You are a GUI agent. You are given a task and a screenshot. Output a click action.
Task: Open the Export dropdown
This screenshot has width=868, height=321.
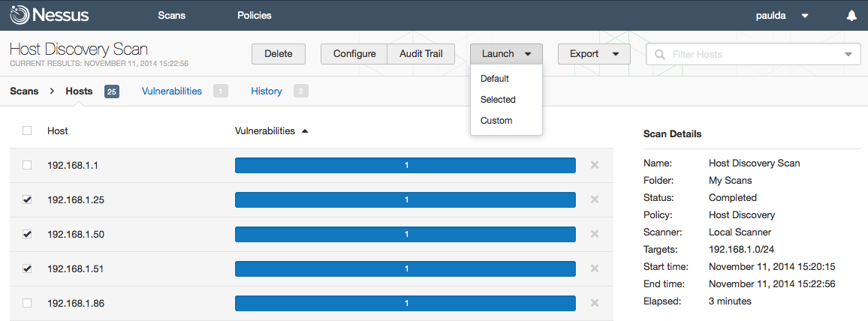pyautogui.click(x=594, y=53)
